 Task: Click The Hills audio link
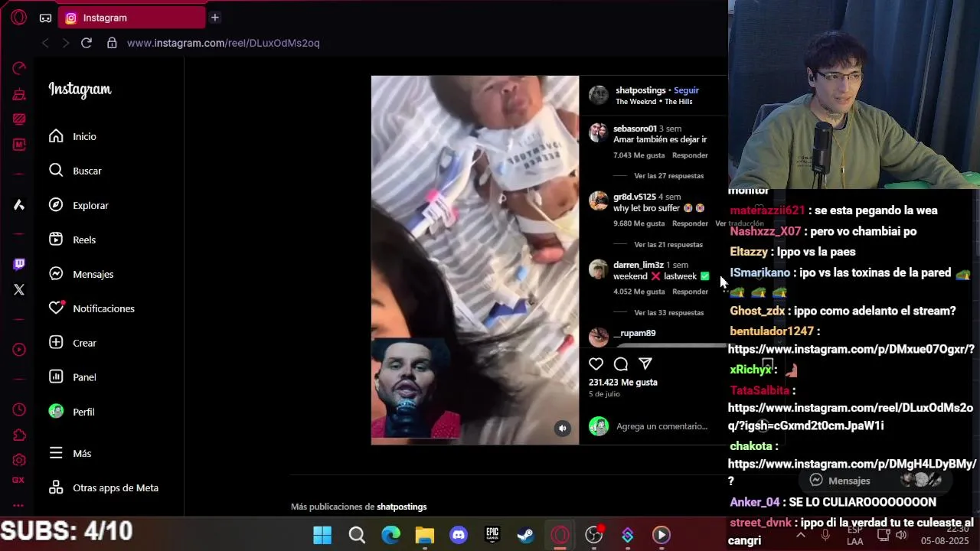[x=678, y=102]
